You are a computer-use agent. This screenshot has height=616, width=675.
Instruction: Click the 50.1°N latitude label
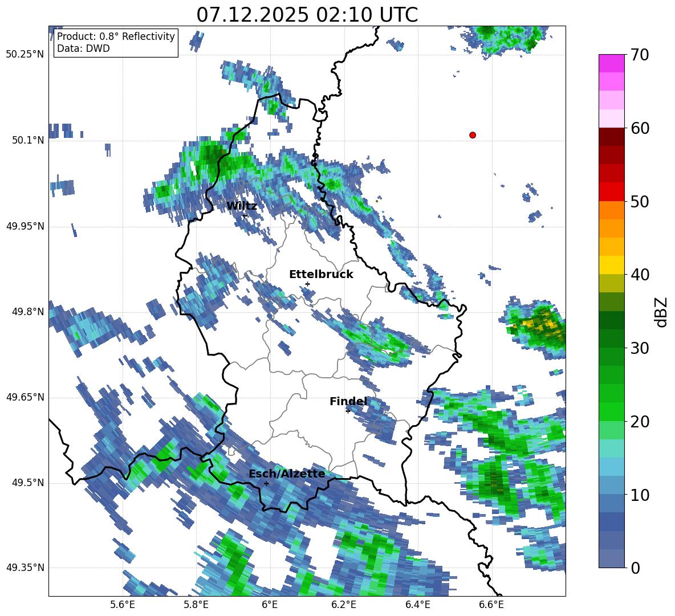[28, 140]
